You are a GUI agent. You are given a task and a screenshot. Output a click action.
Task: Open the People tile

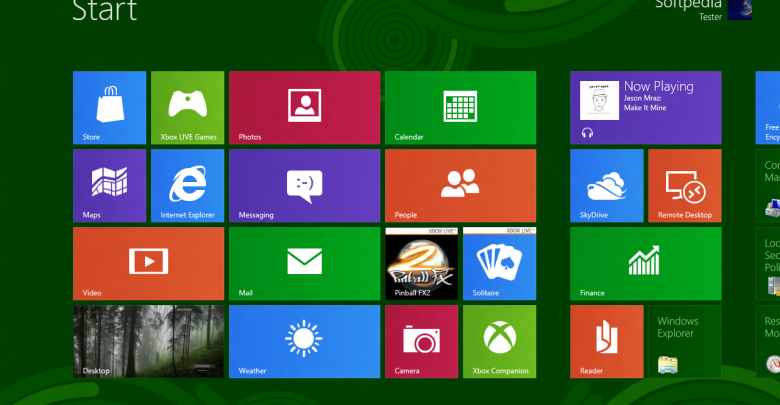(460, 185)
